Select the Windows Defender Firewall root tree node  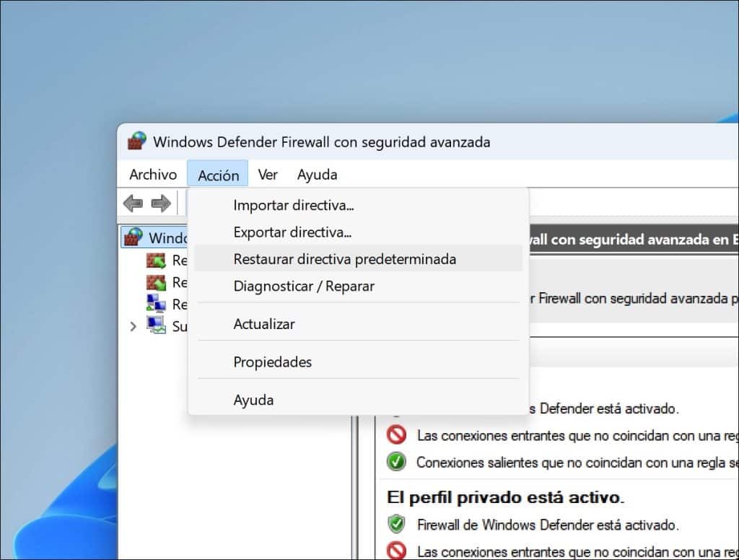point(156,237)
